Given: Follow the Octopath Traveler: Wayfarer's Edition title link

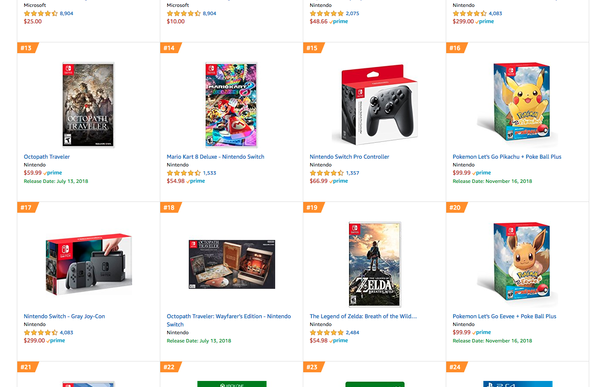Looking at the screenshot, I should click(x=229, y=320).
